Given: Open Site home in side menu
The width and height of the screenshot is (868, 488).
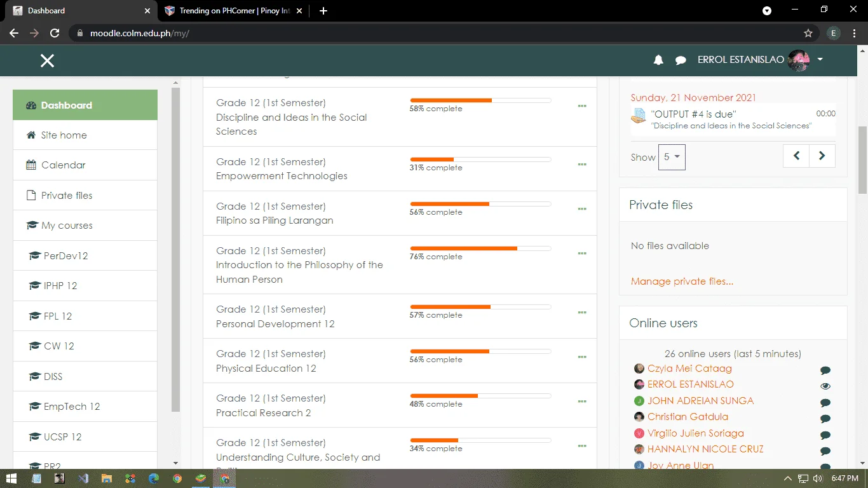Looking at the screenshot, I should [x=85, y=135].
